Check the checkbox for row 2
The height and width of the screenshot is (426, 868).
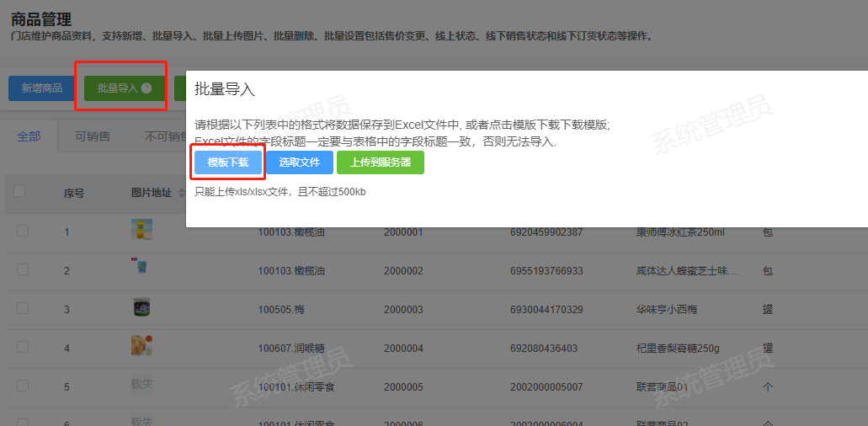click(23, 269)
